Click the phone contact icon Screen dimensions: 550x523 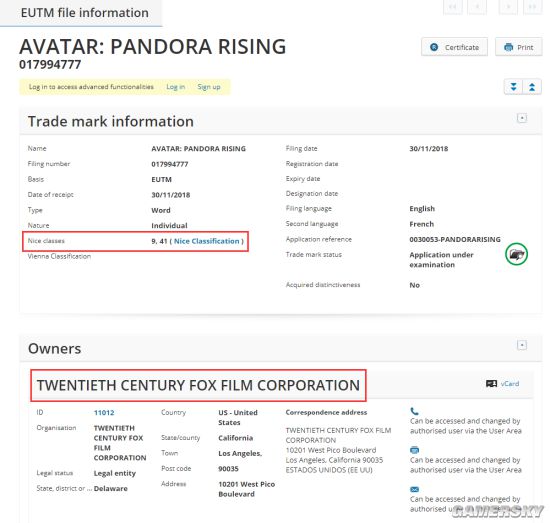click(x=414, y=411)
